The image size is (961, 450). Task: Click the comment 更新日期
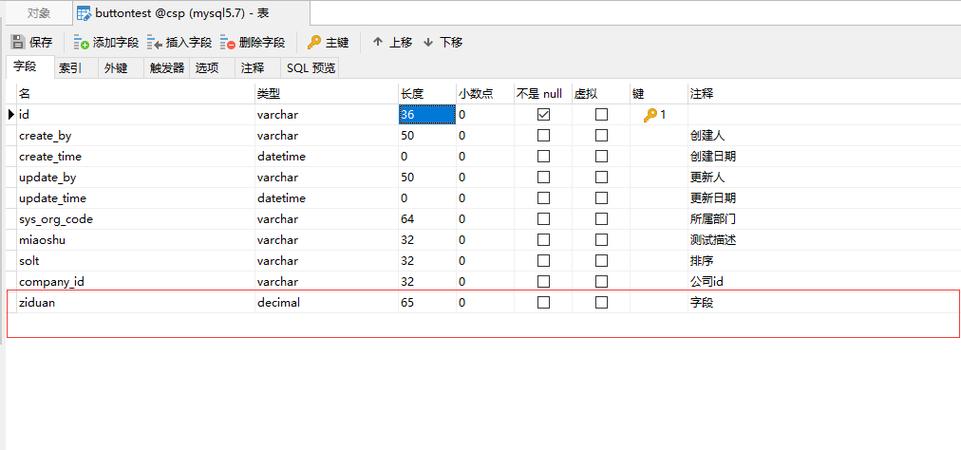(713, 198)
